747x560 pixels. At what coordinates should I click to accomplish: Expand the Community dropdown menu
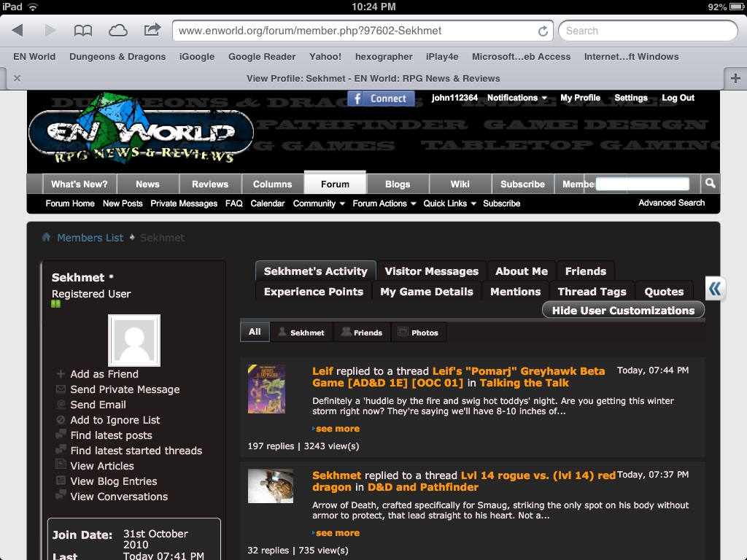(x=319, y=203)
